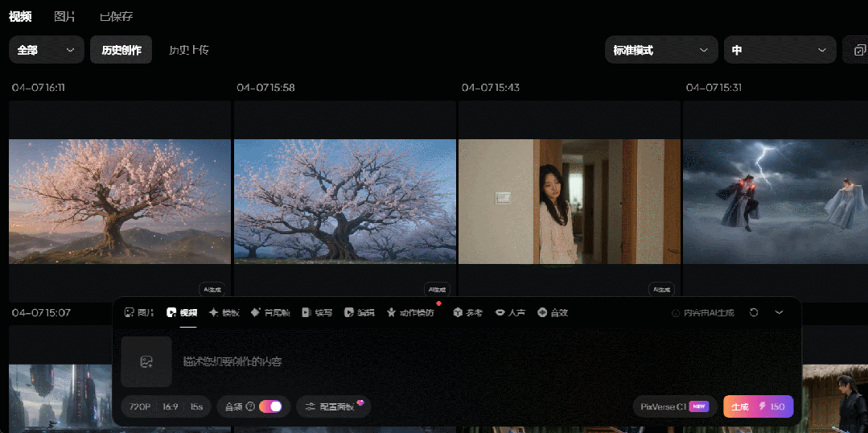
Task: Open the 配置面板 settings button
Action: (333, 406)
